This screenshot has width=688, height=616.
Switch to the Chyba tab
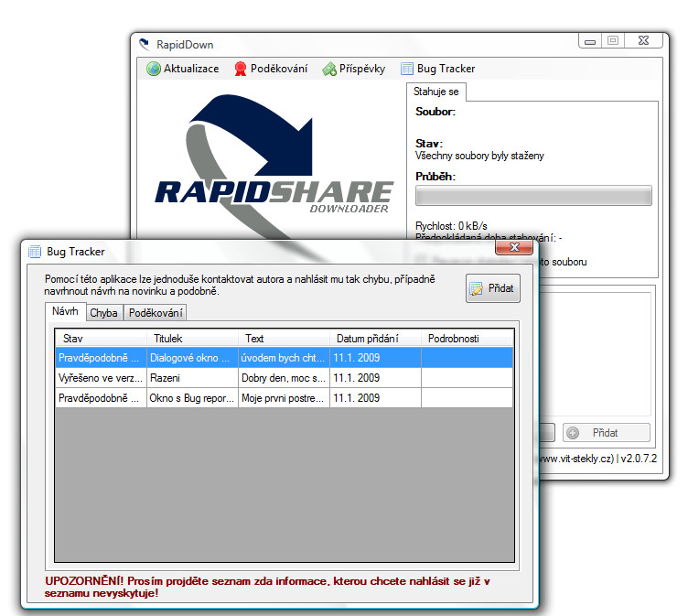coord(104,313)
